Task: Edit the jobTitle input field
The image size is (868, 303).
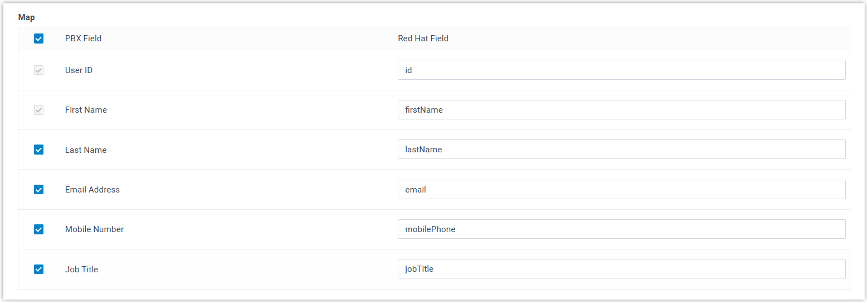Action: click(621, 269)
